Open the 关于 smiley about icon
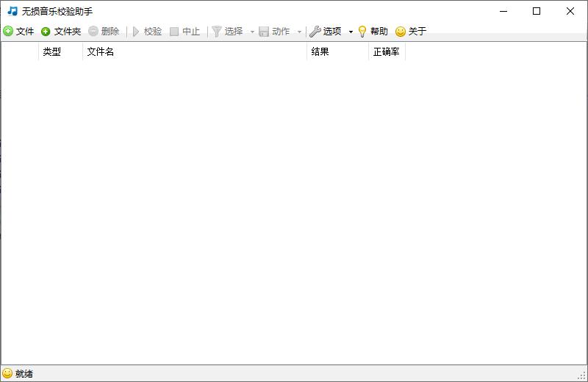 [401, 32]
